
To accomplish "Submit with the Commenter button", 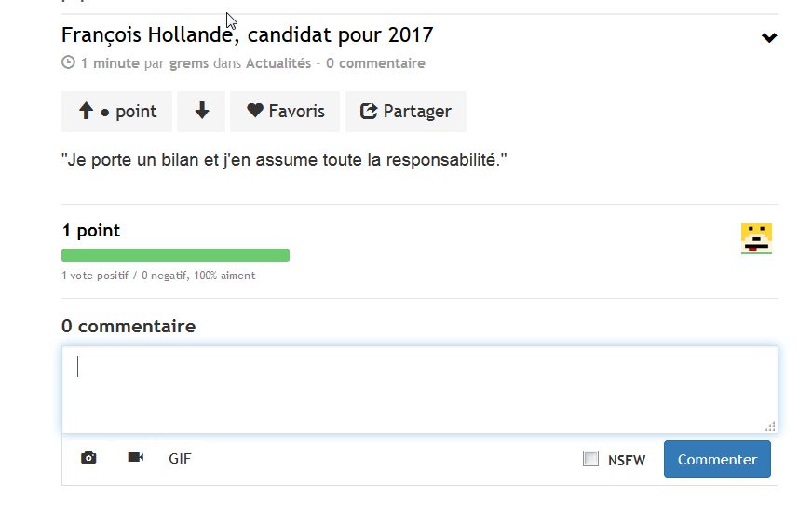I will [717, 459].
